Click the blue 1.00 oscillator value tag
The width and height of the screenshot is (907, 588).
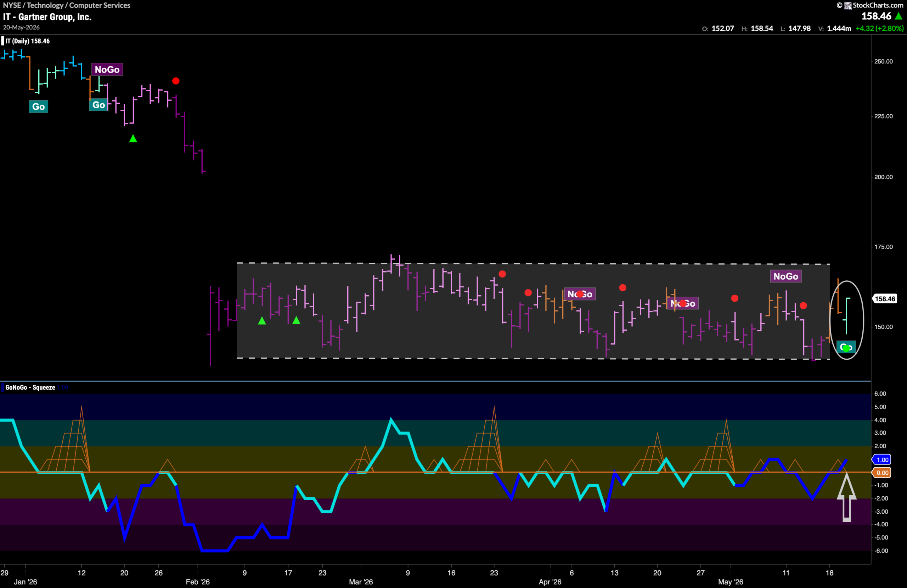881,460
